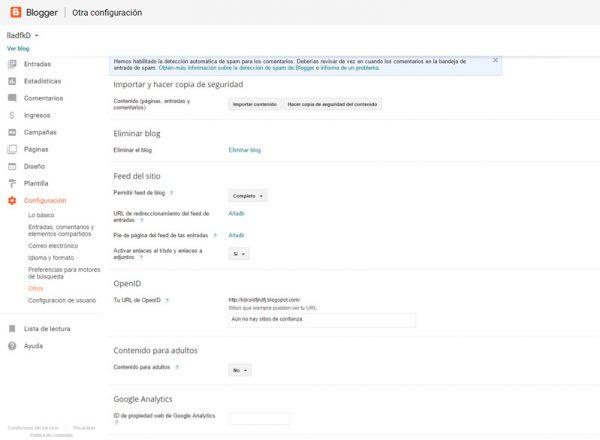Click informa de un problema link
This screenshot has height=440, width=600.
tap(350, 68)
